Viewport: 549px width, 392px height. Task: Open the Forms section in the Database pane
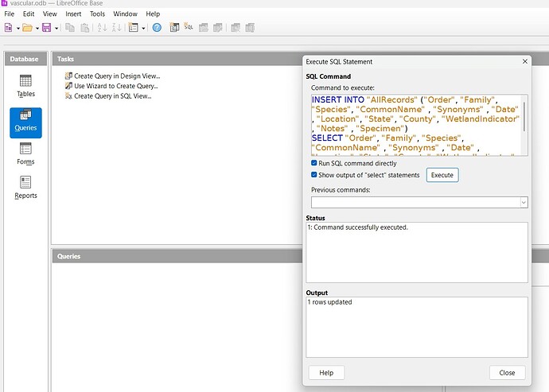(x=25, y=153)
